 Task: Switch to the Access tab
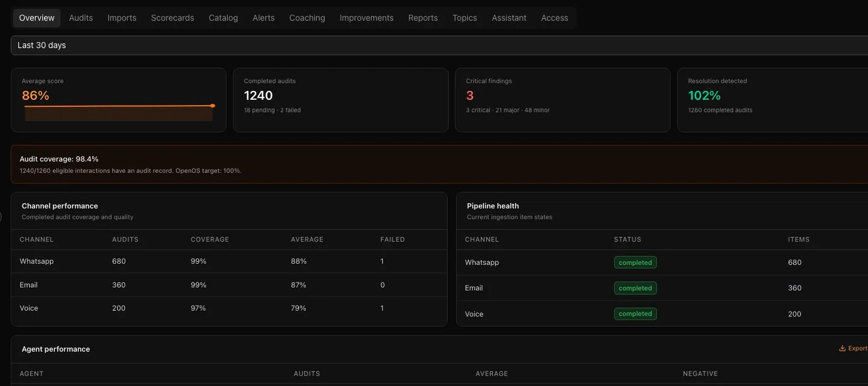[555, 18]
